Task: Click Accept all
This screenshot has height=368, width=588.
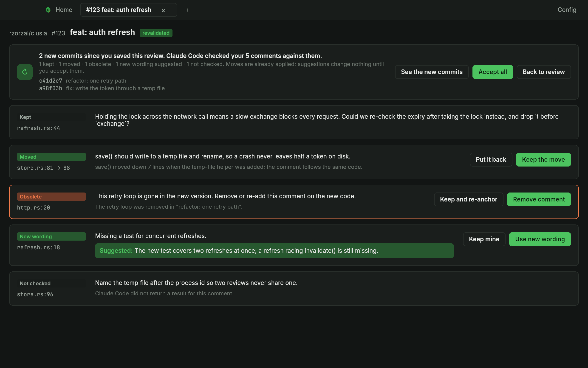Action: (492, 72)
